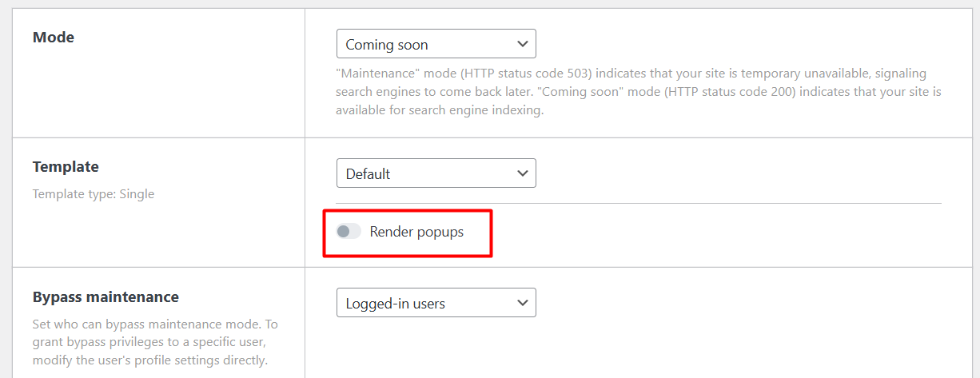Click the gray knob of Render popups switch
This screenshot has height=378, width=980.
point(344,232)
